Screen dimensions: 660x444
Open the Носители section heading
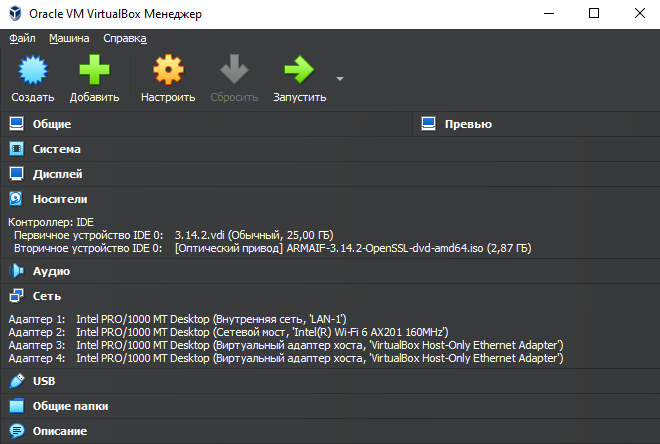click(60, 199)
